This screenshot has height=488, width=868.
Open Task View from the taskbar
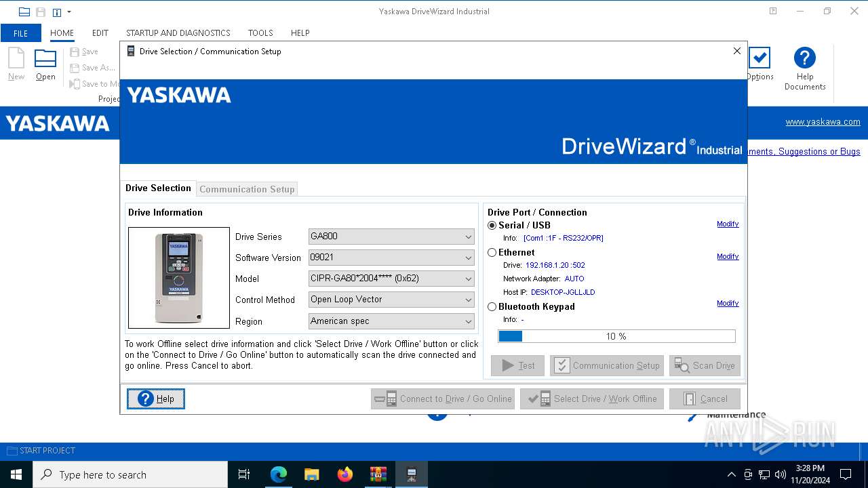(x=244, y=474)
